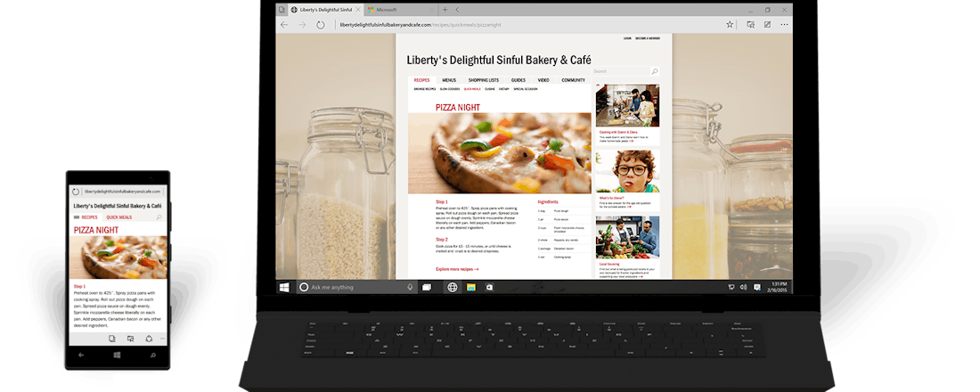Click the browser Forward arrow
Screen dimensions: 980x392
coord(303,24)
